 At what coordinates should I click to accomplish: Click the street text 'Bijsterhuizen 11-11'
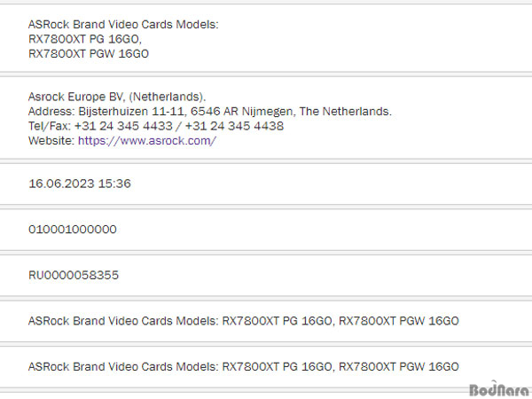pos(131,112)
